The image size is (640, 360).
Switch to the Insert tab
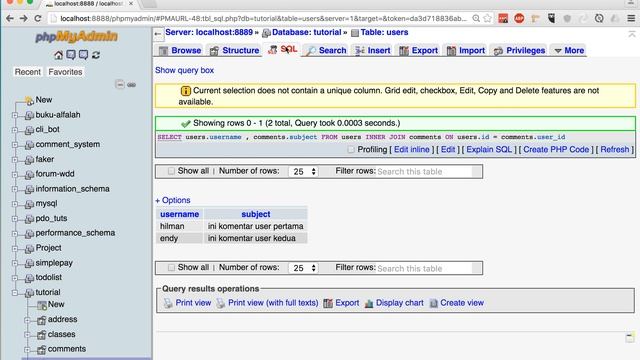pos(373,50)
